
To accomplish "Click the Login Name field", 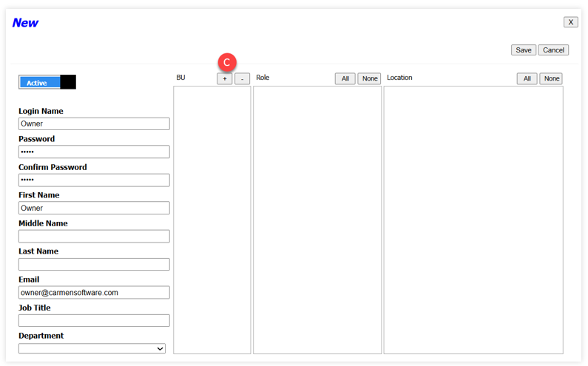I will click(x=94, y=123).
